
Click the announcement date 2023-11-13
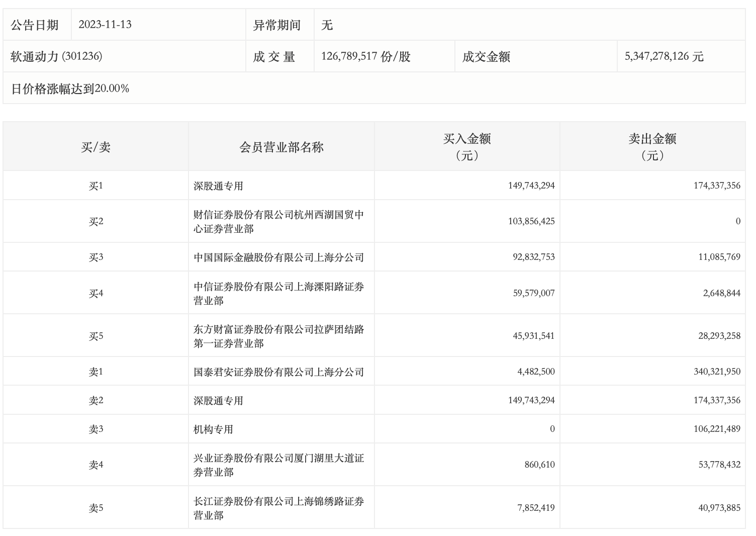[x=105, y=25]
